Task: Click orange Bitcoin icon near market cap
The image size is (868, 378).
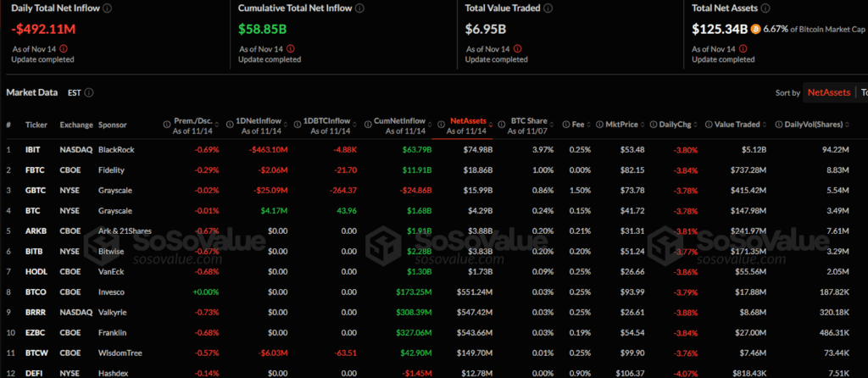Action: coord(757,30)
